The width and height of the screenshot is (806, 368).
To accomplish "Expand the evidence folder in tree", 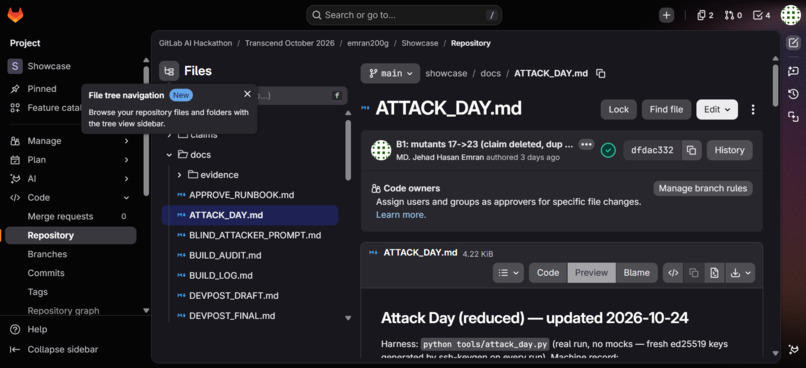I will tap(179, 175).
